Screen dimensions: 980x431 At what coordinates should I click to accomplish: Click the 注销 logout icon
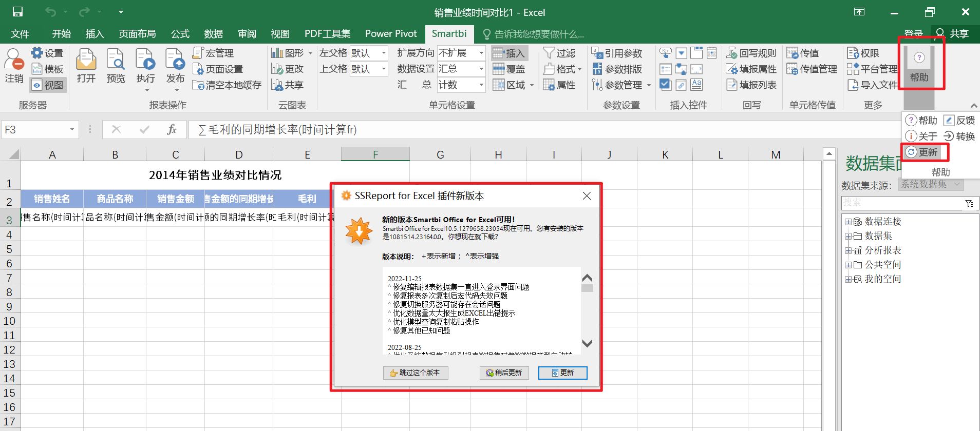pyautogui.click(x=14, y=66)
